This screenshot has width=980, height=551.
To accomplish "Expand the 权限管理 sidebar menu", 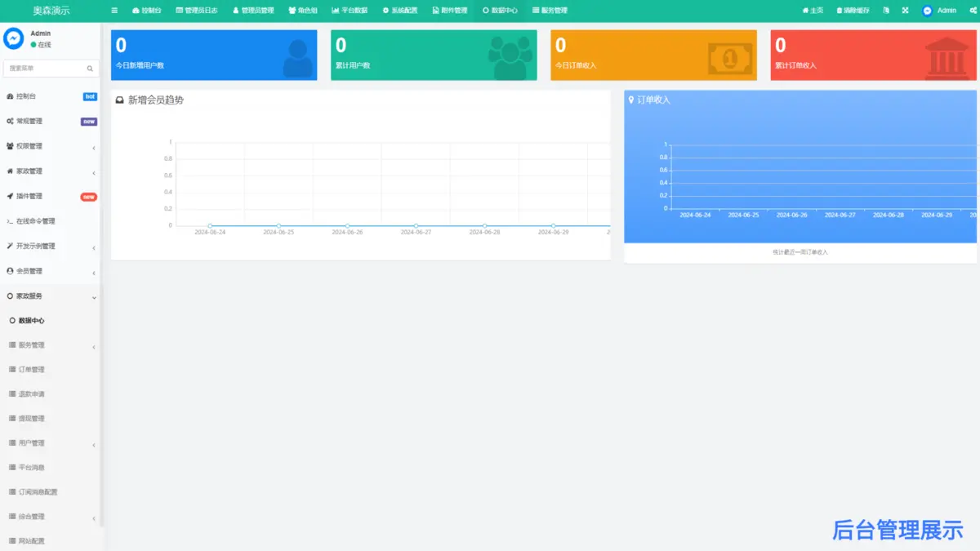I will tap(49, 146).
